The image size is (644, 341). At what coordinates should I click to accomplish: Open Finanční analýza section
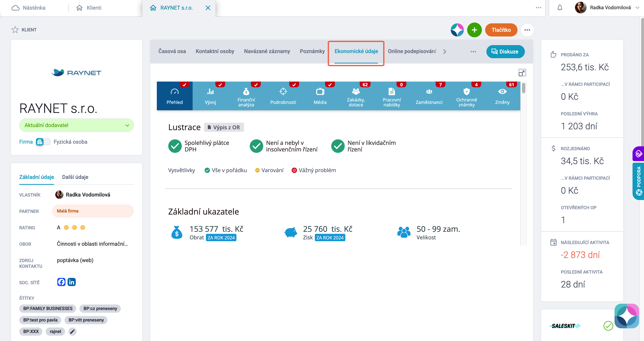coord(246,96)
